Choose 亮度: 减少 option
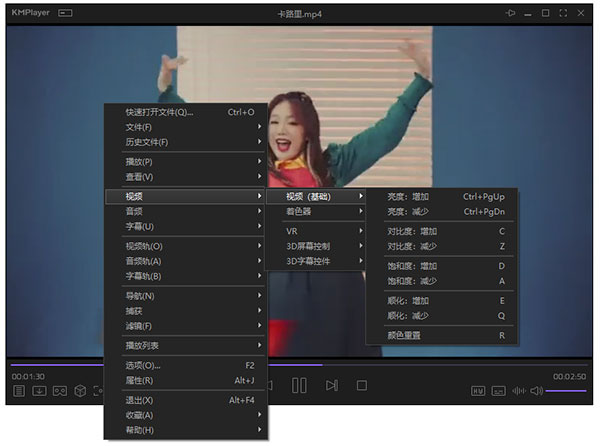This screenshot has height=446, width=600. pyautogui.click(x=442, y=211)
